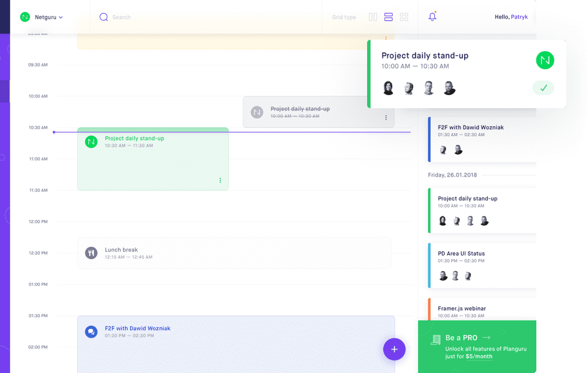Screen dimensions: 588x373
Task: Open options menu of green stand-up event
Action: point(220,180)
